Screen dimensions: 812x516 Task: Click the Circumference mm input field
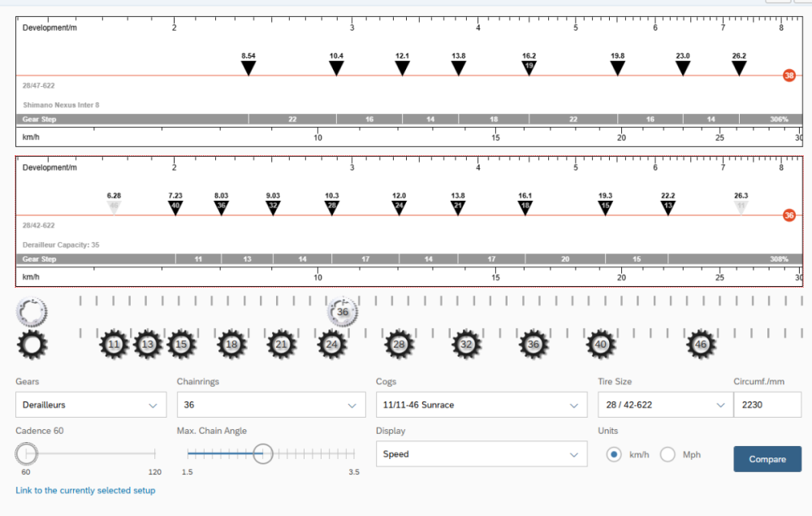tap(767, 405)
